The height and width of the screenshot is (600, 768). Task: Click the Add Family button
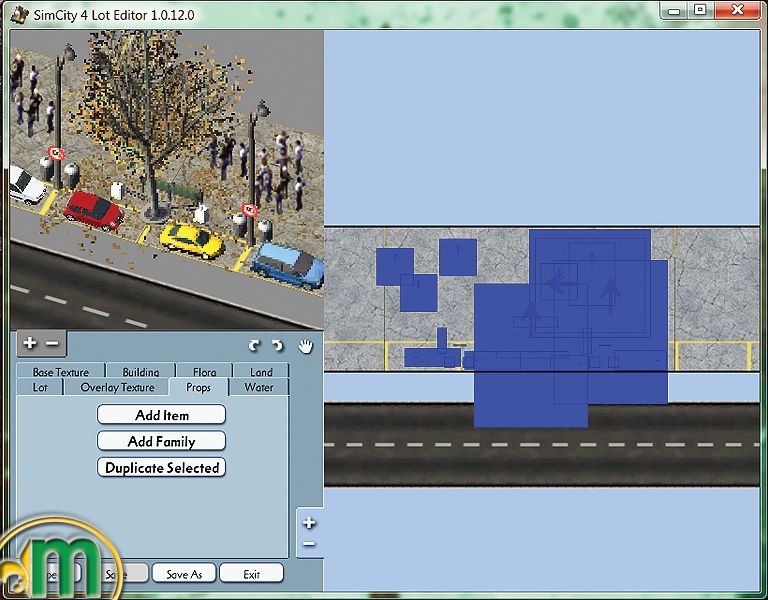click(162, 441)
